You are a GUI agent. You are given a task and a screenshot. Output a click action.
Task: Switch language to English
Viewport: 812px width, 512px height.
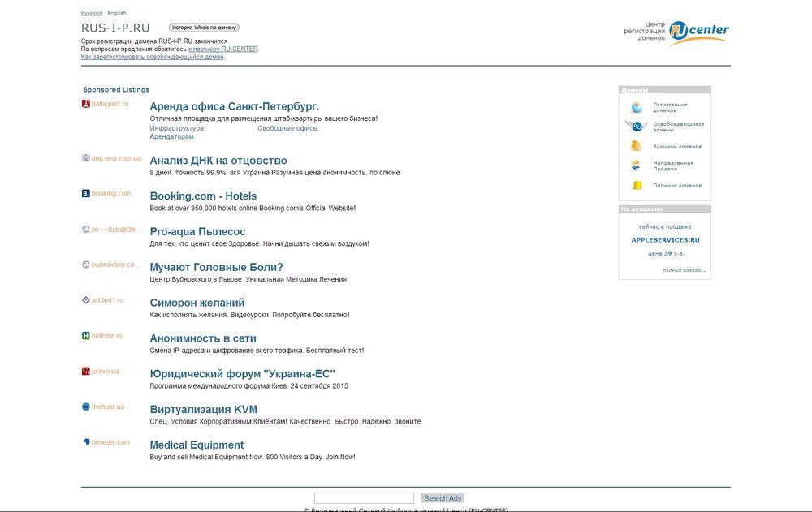point(116,13)
